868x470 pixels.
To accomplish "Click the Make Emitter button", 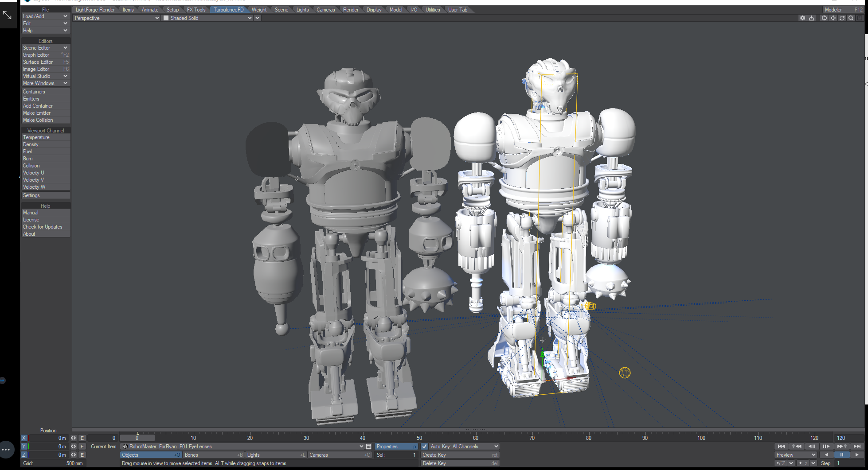I will click(37, 113).
